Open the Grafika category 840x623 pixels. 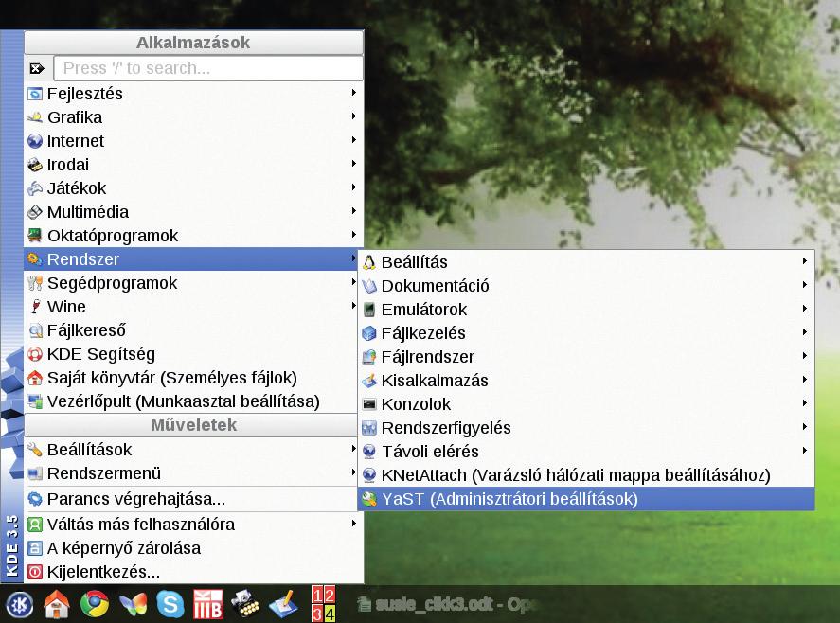193,117
